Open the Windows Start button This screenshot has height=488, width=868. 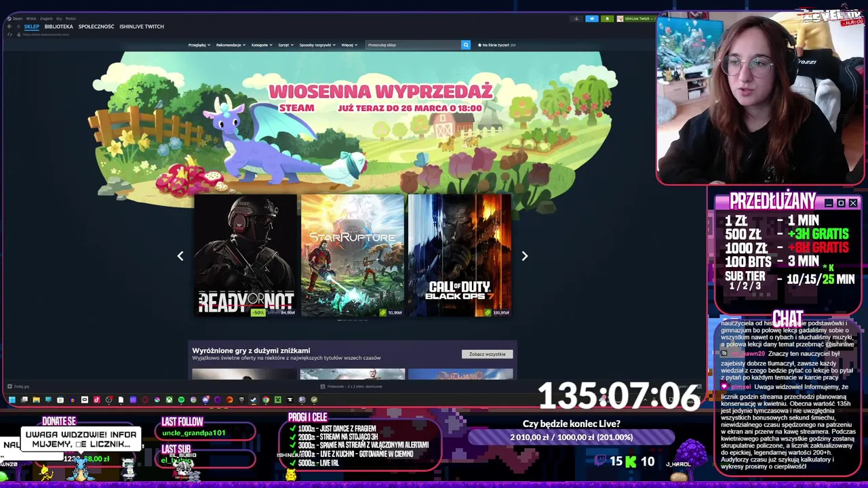tap(12, 400)
